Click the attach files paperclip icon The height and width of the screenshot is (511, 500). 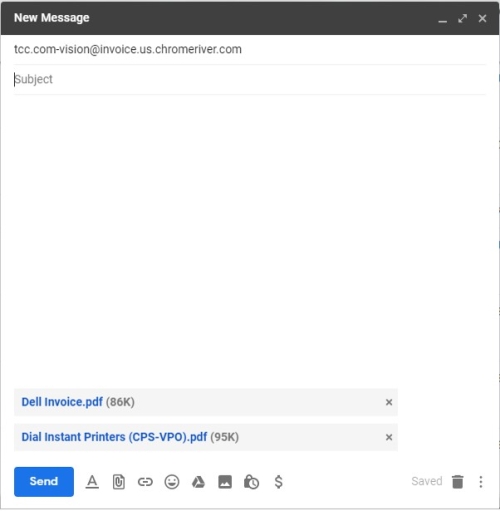(x=119, y=482)
